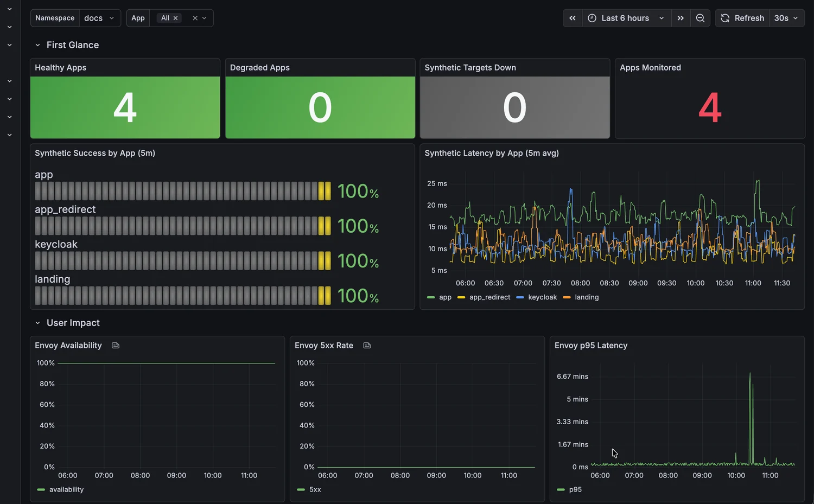Open the Synthetic Targets Down panel title
The image size is (814, 504).
coord(470,68)
